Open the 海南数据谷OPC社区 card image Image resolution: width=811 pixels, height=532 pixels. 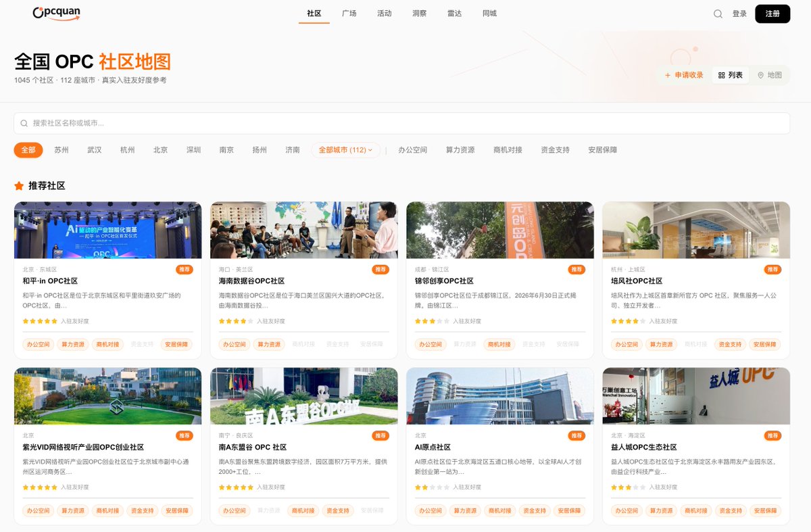304,230
